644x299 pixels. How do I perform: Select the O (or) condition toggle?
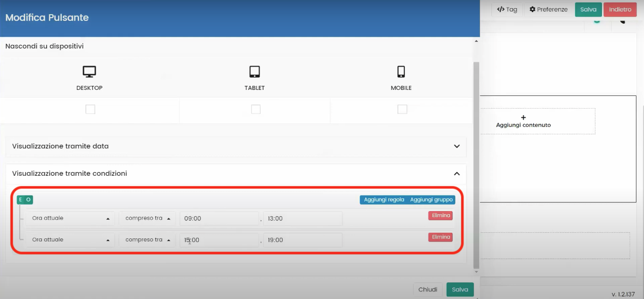pyautogui.click(x=29, y=200)
